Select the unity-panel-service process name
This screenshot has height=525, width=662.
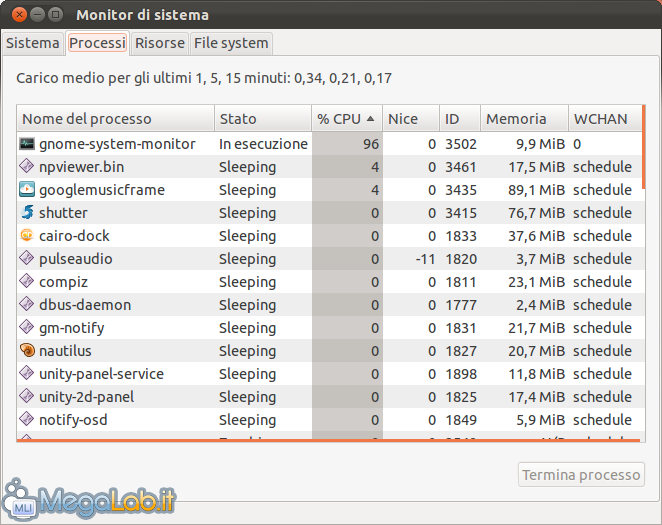point(101,374)
